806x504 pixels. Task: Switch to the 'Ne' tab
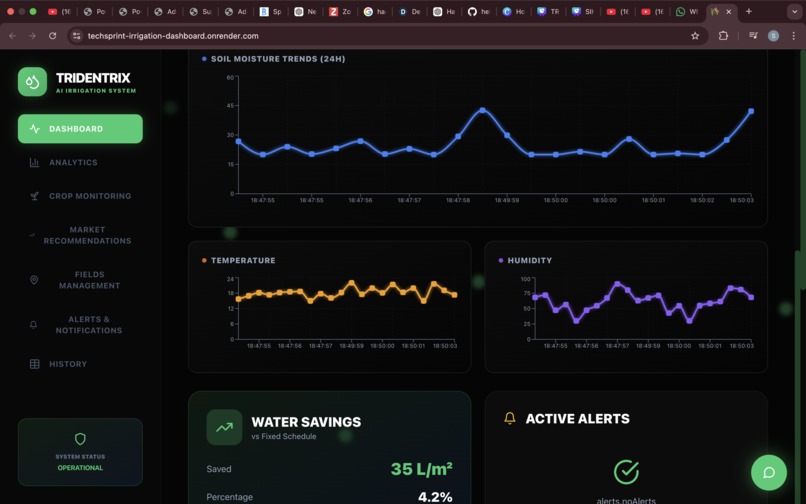click(305, 11)
